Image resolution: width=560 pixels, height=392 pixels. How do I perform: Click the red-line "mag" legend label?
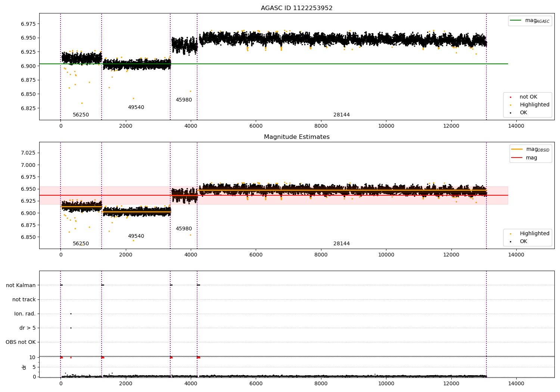(532, 158)
